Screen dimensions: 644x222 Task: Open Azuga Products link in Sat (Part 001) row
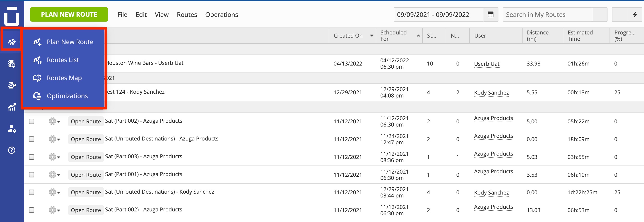(x=493, y=171)
